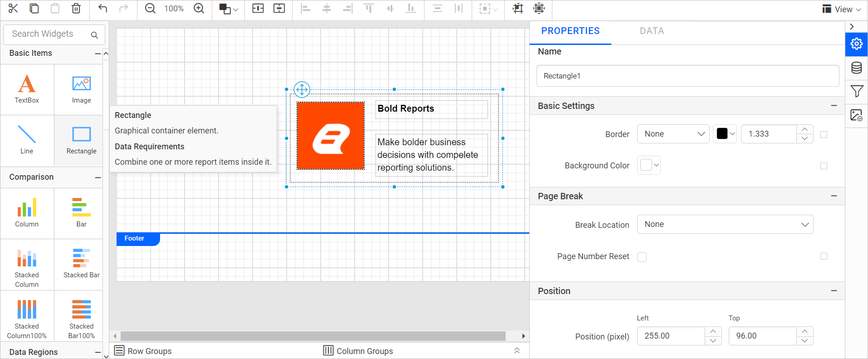Viewport: 868px width, 359px height.
Task: Click the Align bottom icon
Action: pyautogui.click(x=411, y=9)
